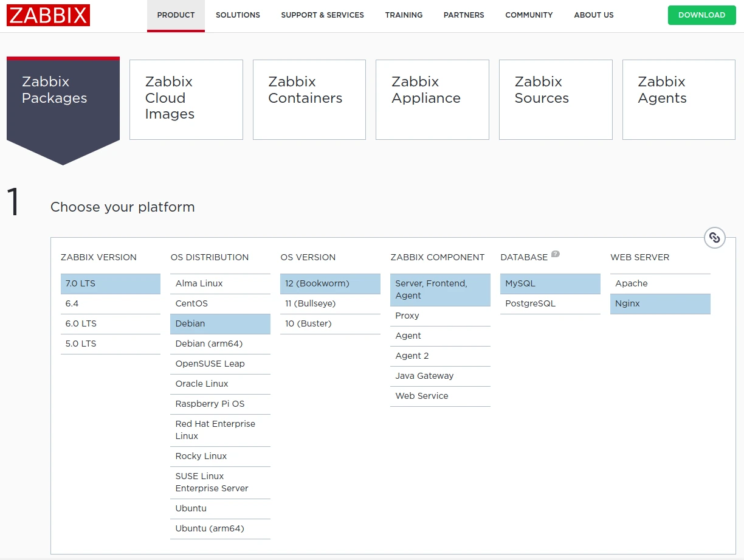Open the Support & Services menu
Screen dimensions: 744x560
(x=322, y=15)
